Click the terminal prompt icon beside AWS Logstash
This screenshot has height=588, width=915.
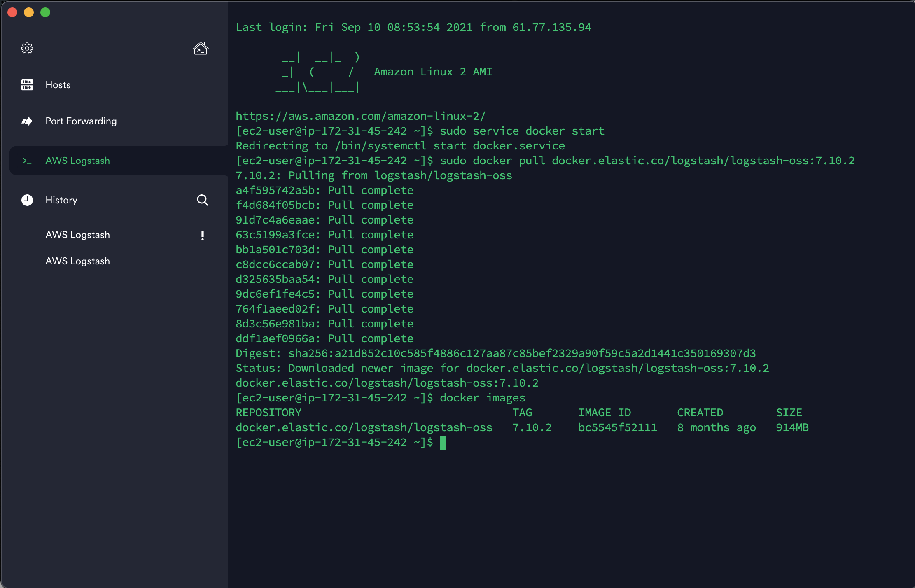[x=27, y=161]
